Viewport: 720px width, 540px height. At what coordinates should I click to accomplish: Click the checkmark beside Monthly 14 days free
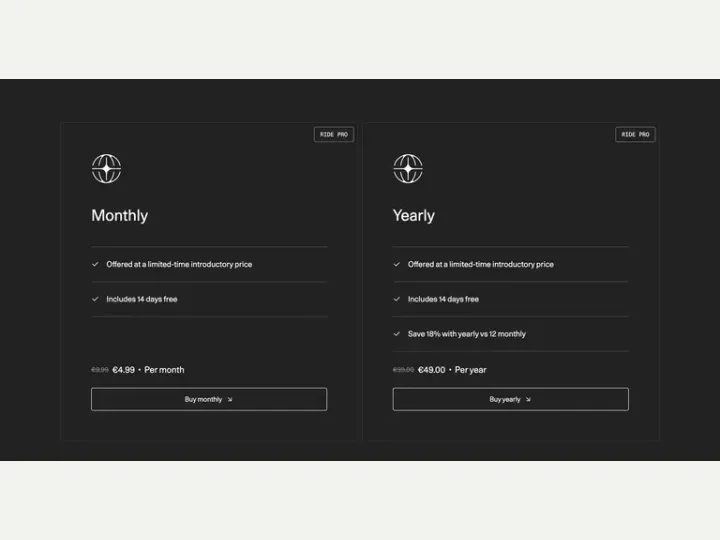pos(95,299)
